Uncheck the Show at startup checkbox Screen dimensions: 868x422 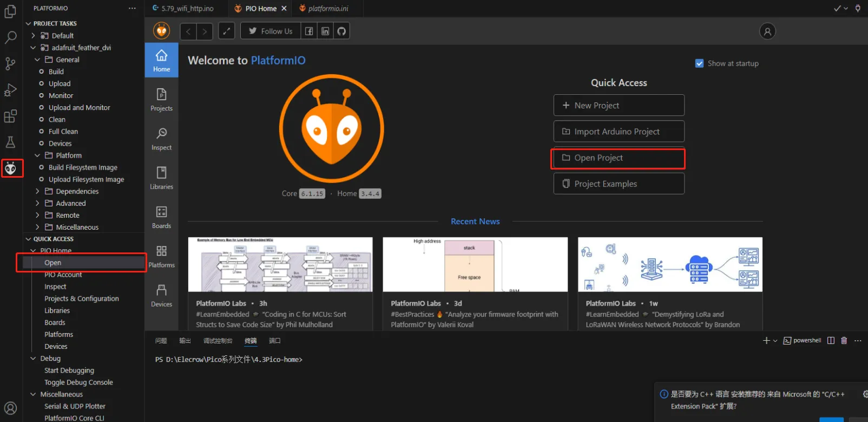point(699,63)
